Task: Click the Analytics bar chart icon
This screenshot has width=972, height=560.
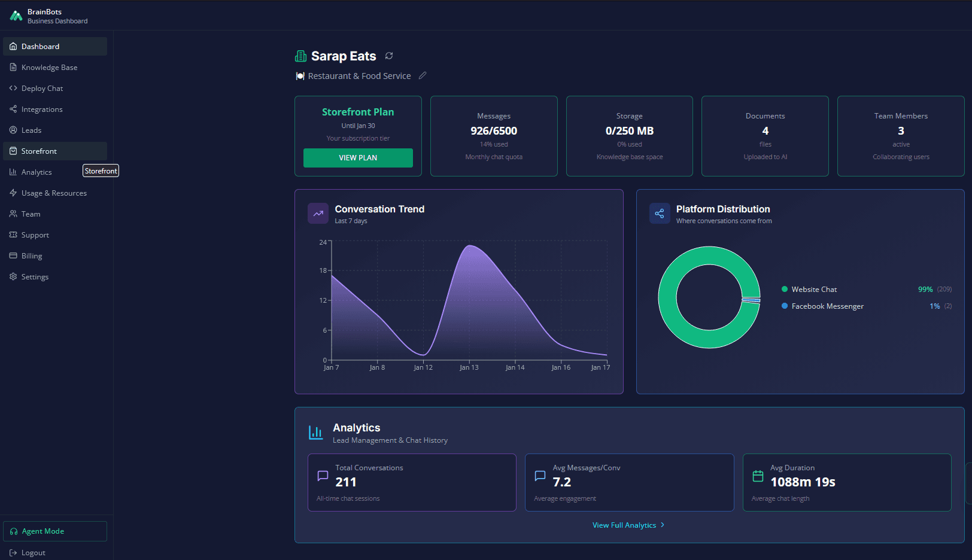Action: [315, 432]
